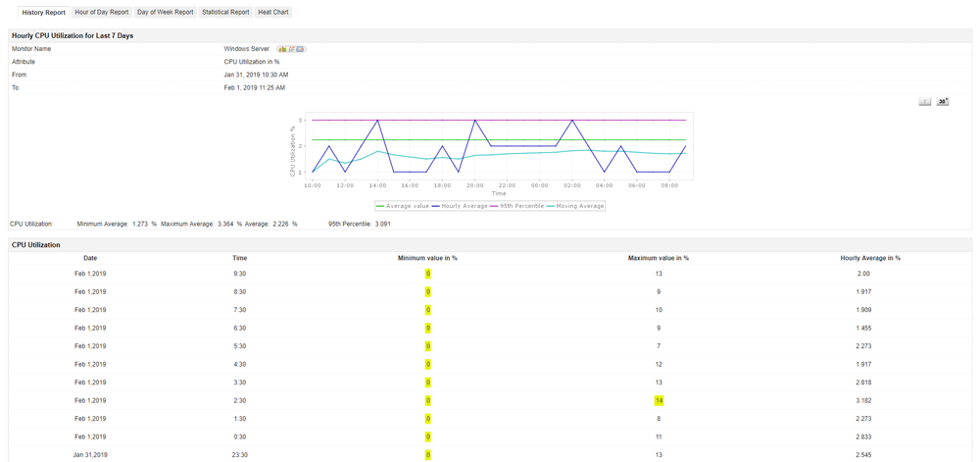The width and height of the screenshot is (980, 462).
Task: Click the Windows Server monitor name
Action: (x=246, y=49)
